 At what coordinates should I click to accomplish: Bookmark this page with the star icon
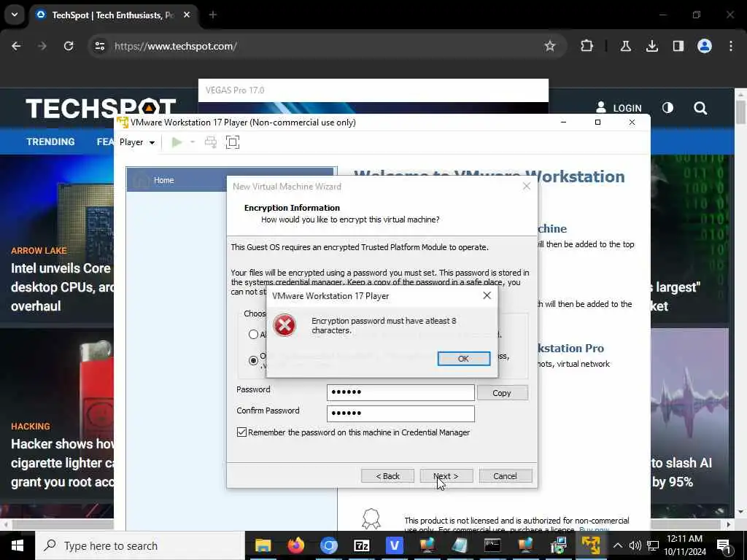[550, 46]
